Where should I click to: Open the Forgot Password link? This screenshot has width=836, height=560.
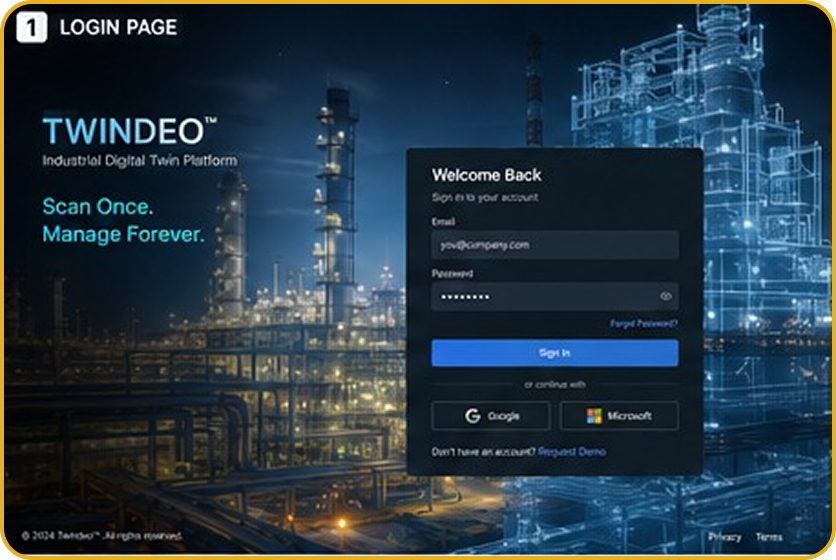[x=644, y=323]
